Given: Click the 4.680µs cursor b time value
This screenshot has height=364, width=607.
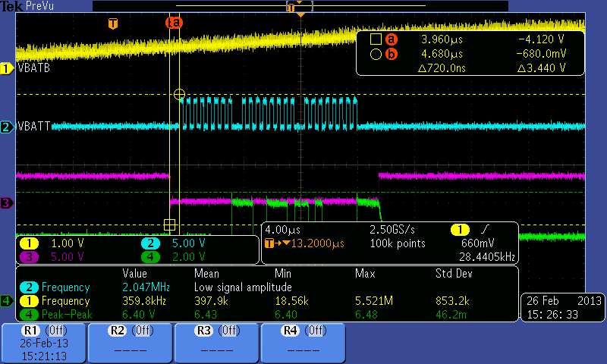Looking at the screenshot, I should [x=442, y=54].
